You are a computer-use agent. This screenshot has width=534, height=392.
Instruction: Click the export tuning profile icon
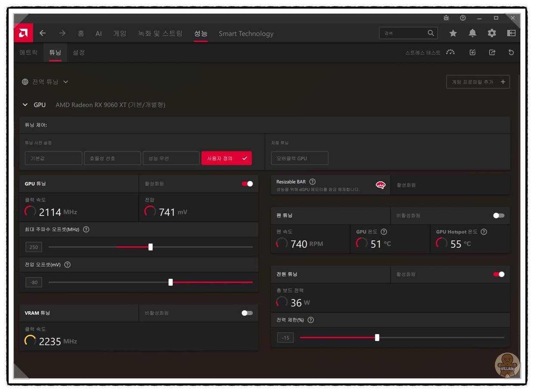tap(492, 52)
